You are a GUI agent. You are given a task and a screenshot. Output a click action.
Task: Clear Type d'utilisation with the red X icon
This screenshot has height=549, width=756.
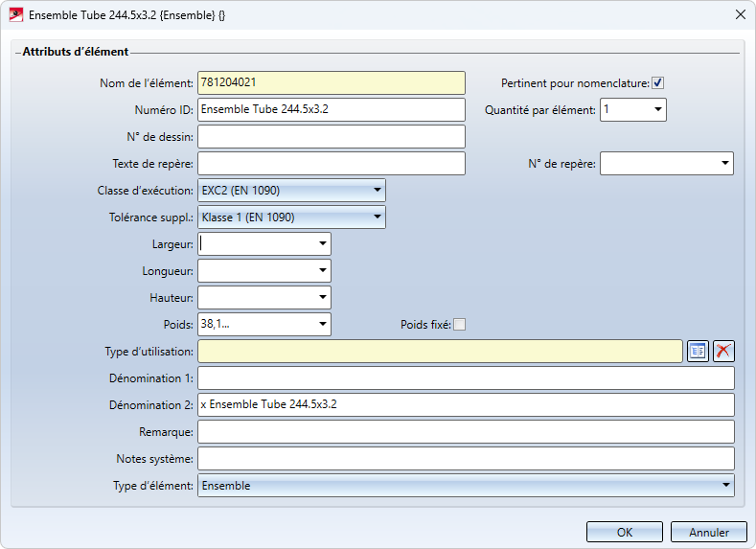pos(723,352)
